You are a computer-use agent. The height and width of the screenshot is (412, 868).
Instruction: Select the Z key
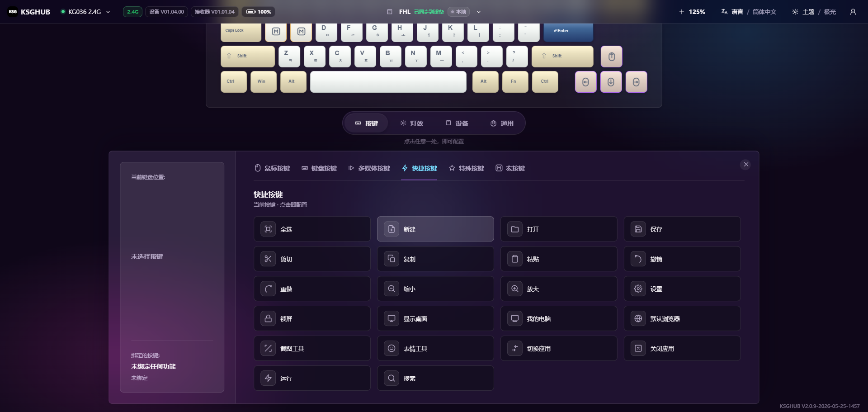click(289, 57)
